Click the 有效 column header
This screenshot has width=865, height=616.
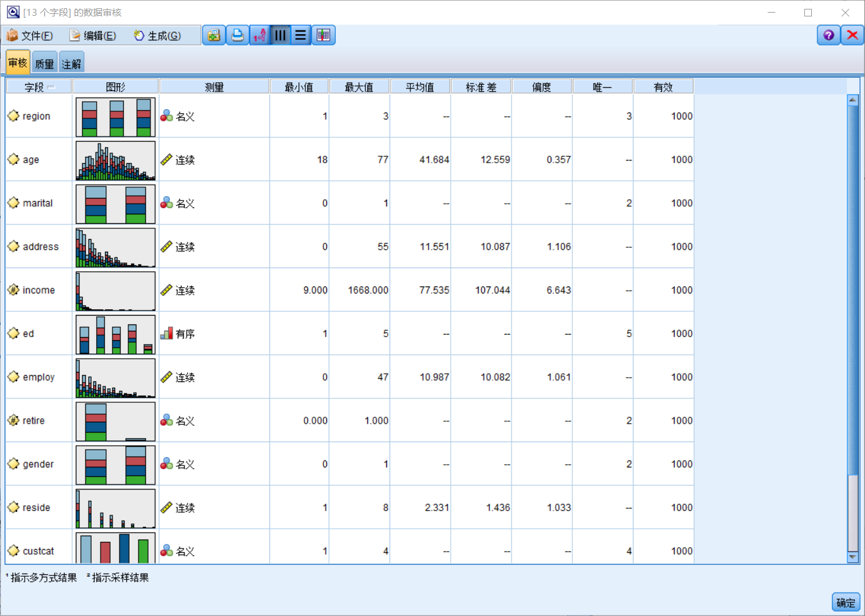pos(663,87)
